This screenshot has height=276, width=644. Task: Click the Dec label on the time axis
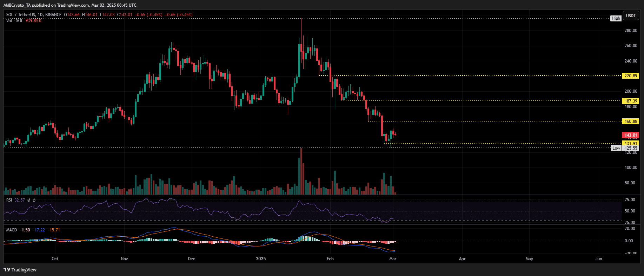pyautogui.click(x=191, y=259)
